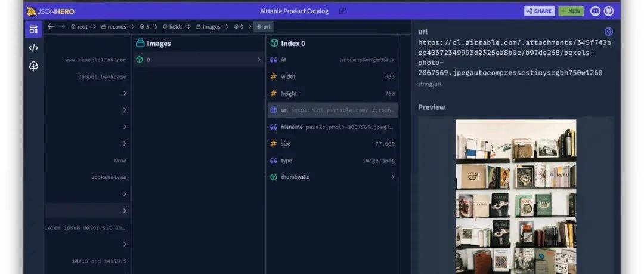Click the cube icon beside item 0
The image size is (644, 274).
(140, 60)
